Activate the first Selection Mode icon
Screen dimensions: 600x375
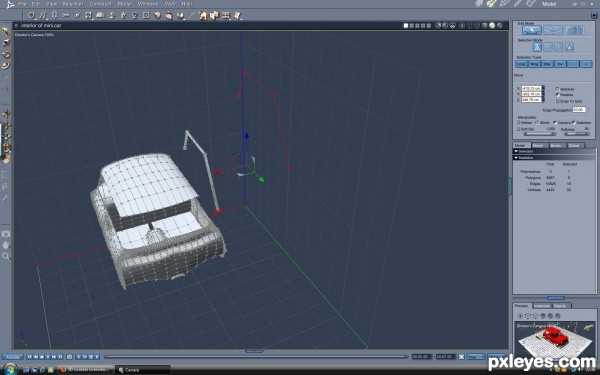coord(537,47)
